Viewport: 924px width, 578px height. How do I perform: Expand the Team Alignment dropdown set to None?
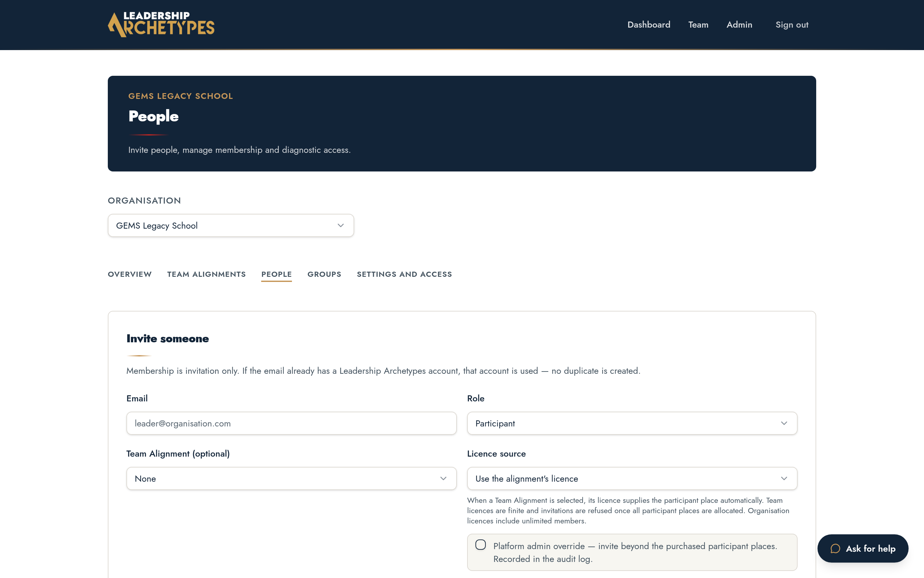click(291, 478)
